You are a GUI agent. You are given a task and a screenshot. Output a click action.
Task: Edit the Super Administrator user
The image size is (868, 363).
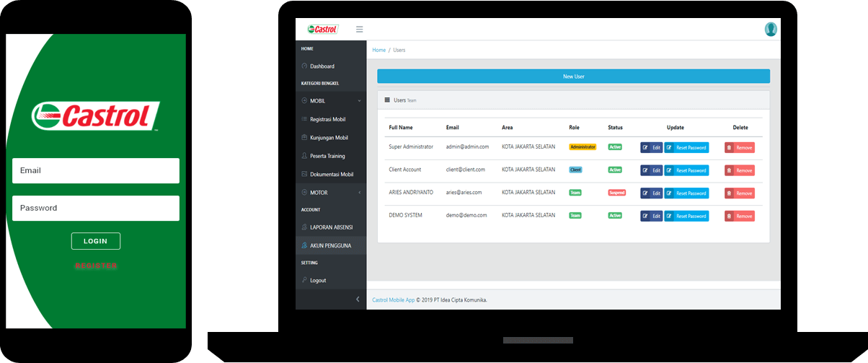coord(651,147)
